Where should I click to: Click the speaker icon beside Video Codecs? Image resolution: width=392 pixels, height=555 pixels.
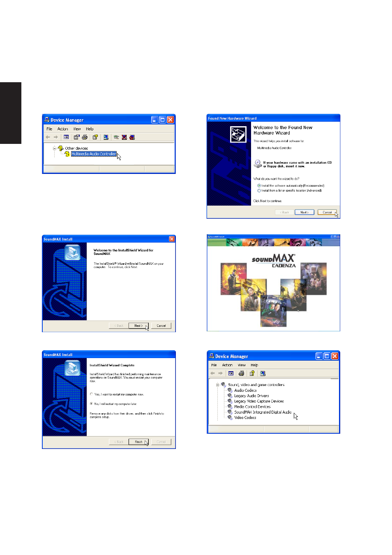point(230,417)
